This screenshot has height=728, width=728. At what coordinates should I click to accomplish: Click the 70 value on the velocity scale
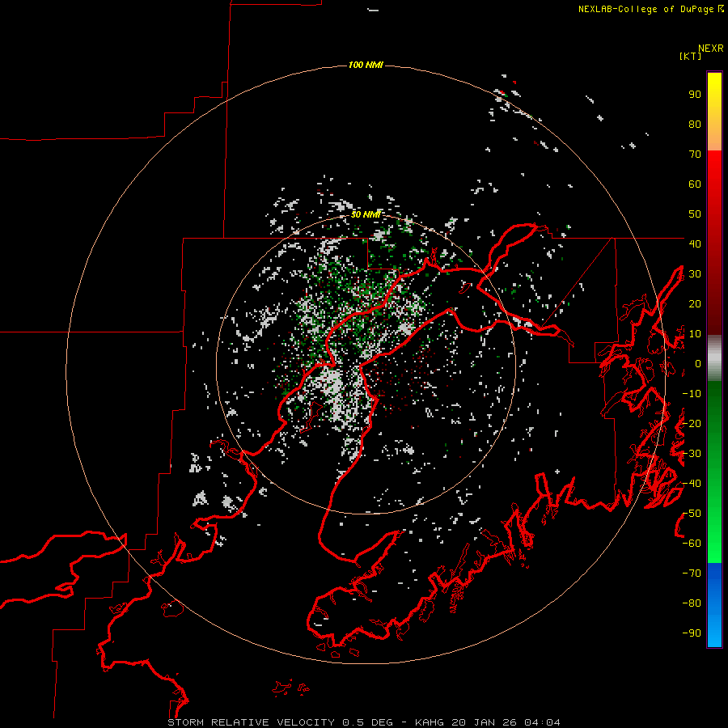pyautogui.click(x=695, y=154)
